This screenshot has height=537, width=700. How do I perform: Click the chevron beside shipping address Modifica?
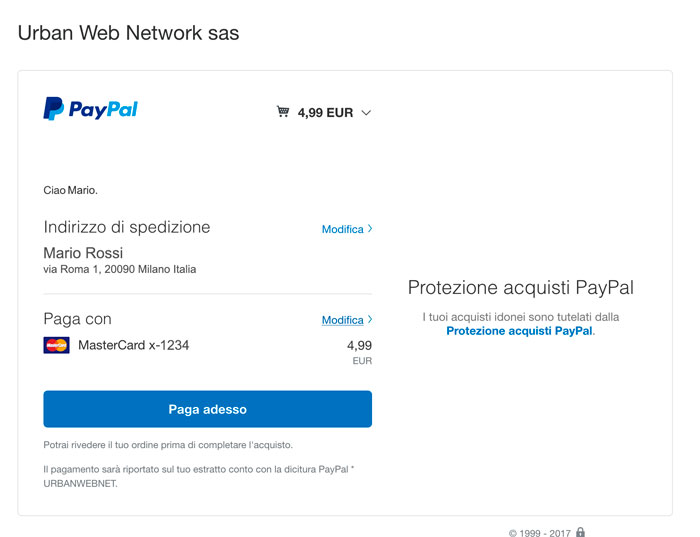(370, 229)
